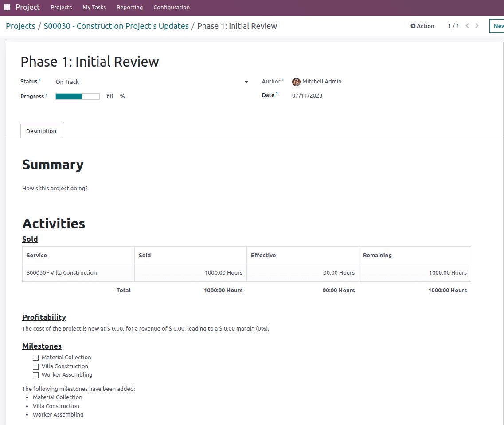This screenshot has height=425, width=504.
Task: Click the date field 07/11/2023
Action: [x=307, y=95]
